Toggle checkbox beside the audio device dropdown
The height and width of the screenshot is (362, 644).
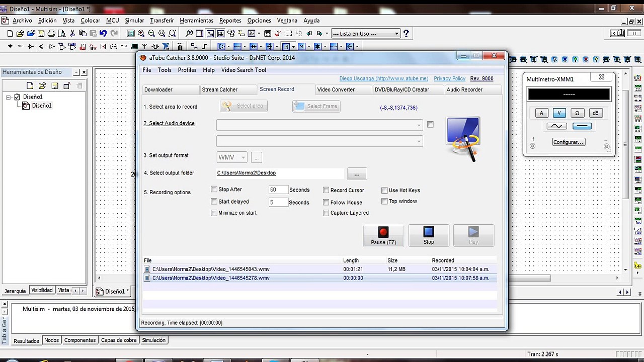430,124
